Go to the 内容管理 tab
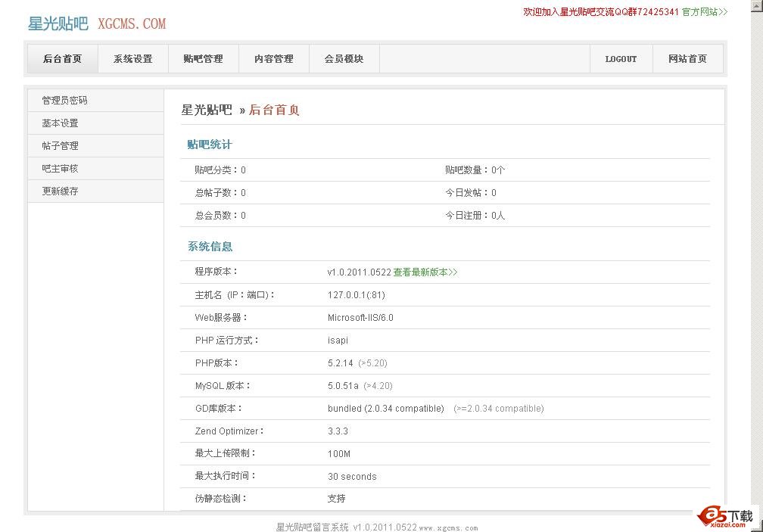 273,59
